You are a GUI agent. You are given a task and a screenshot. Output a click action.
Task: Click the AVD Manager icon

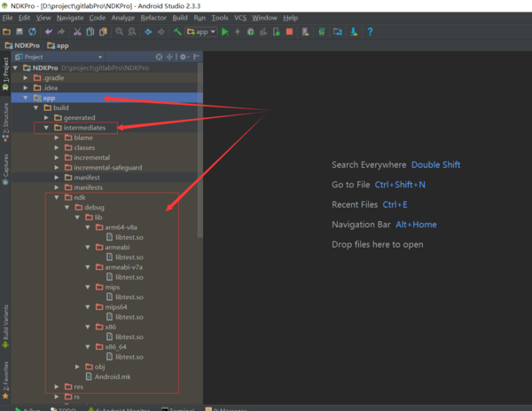[305, 32]
